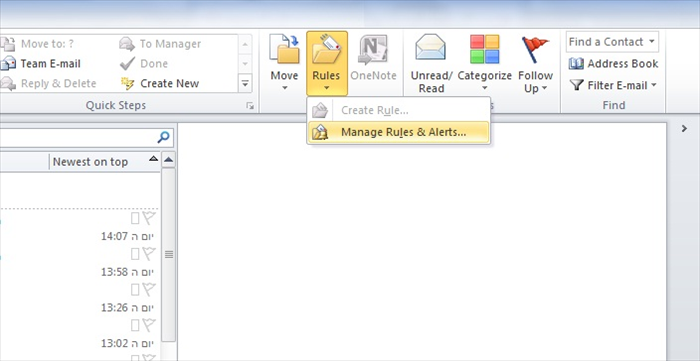
Task: Choose Create Rule menu entry
Action: tap(398, 110)
